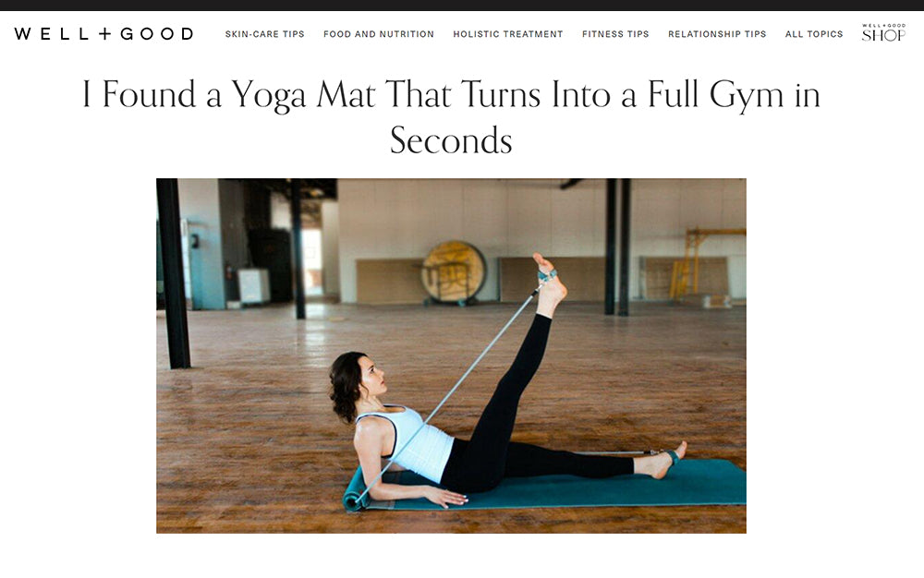Open the Skin-Care Tips menu item
Image resolution: width=924 pixels, height=578 pixels.
click(x=264, y=34)
